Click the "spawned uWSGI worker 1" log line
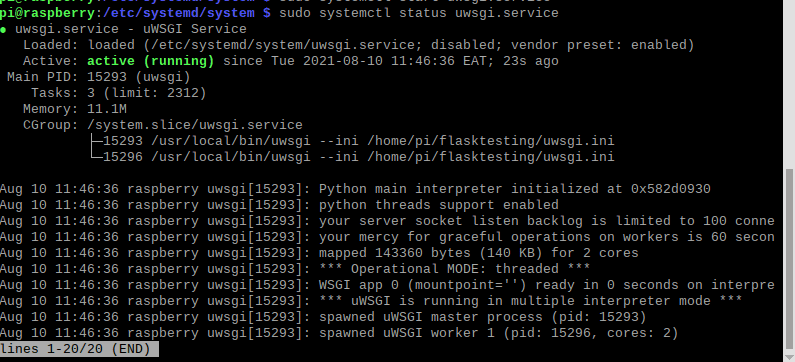The height and width of the screenshot is (362, 795). [x=339, y=334]
